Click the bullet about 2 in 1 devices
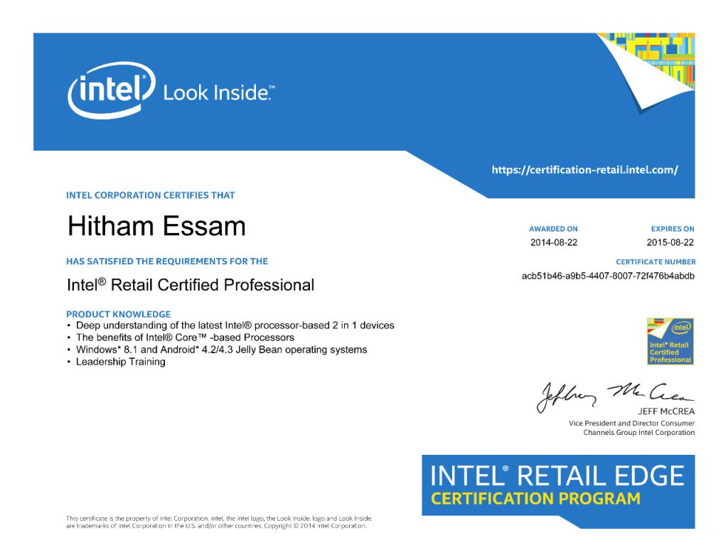The width and height of the screenshot is (728, 560). 235,325
